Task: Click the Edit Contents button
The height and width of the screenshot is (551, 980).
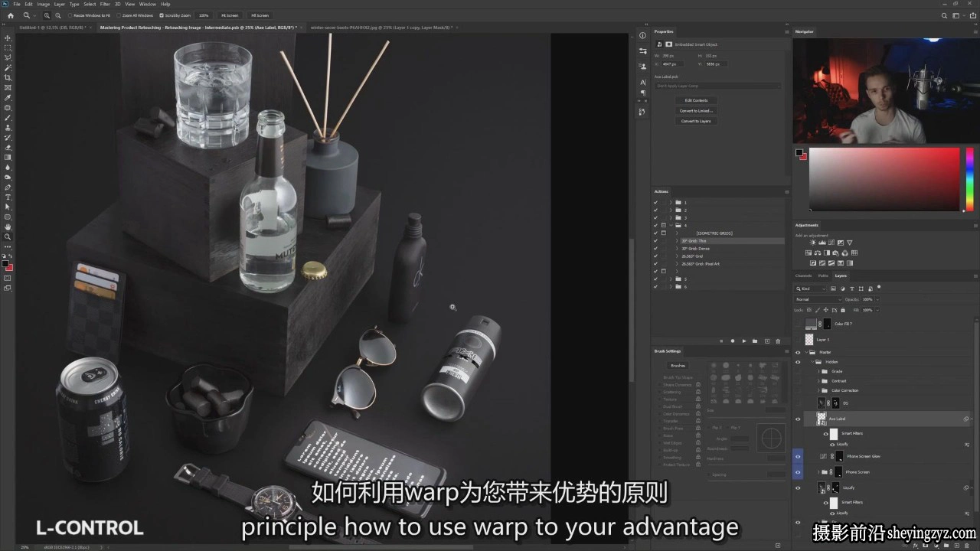Action: (x=696, y=100)
